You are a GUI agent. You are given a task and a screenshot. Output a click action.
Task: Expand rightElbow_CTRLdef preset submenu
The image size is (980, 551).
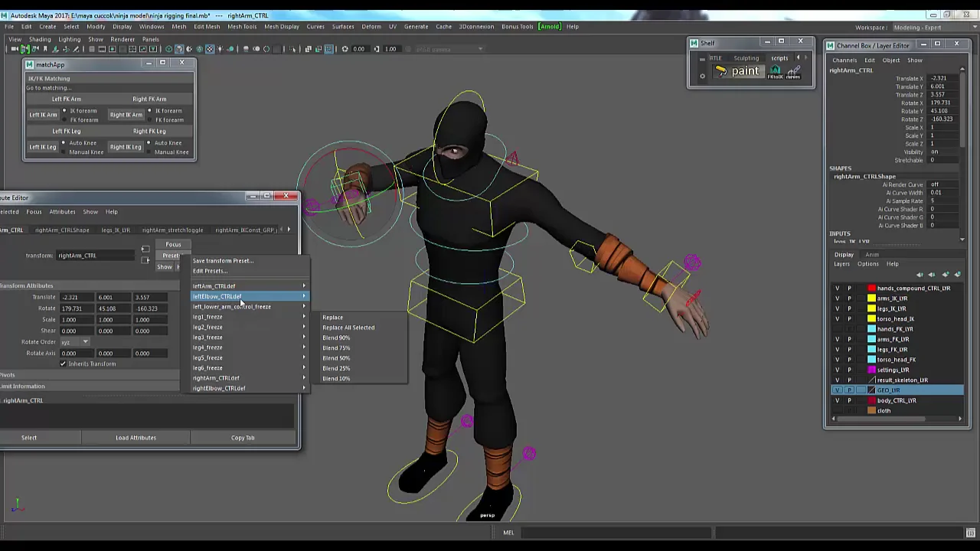pyautogui.click(x=248, y=388)
